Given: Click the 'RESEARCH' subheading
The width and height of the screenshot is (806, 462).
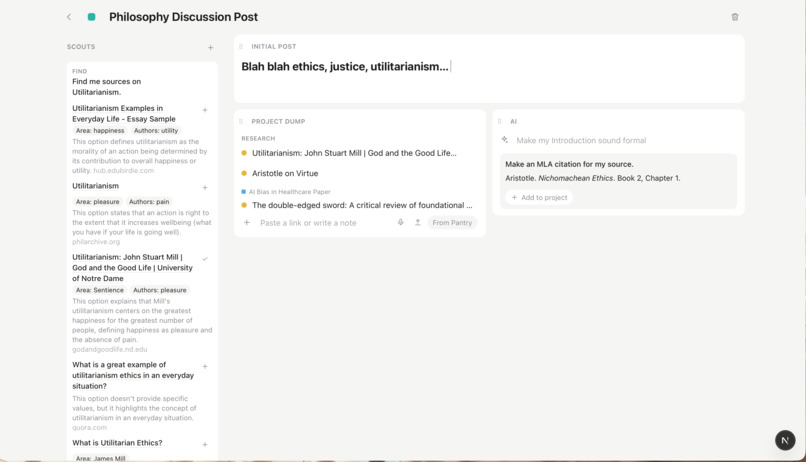Looking at the screenshot, I should coord(258,139).
